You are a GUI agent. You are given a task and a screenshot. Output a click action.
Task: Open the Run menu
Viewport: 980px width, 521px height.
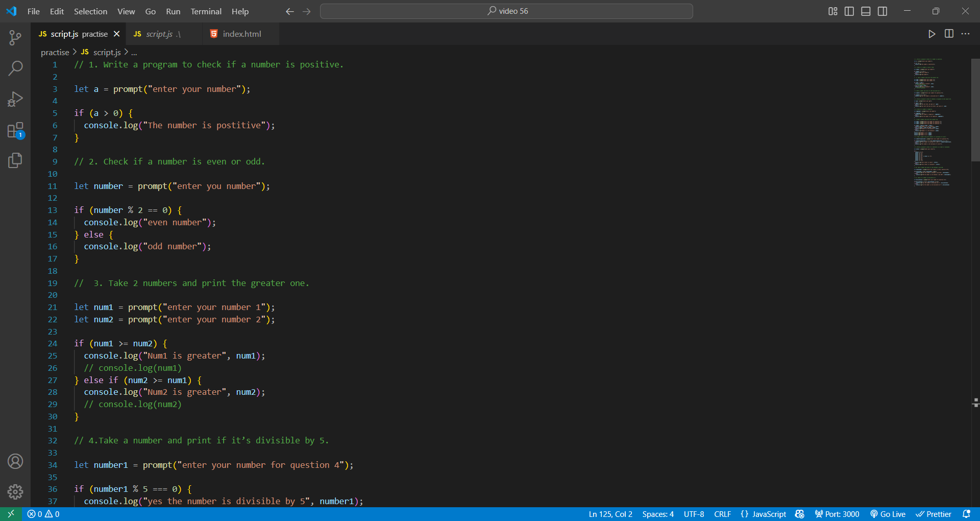[173, 11]
